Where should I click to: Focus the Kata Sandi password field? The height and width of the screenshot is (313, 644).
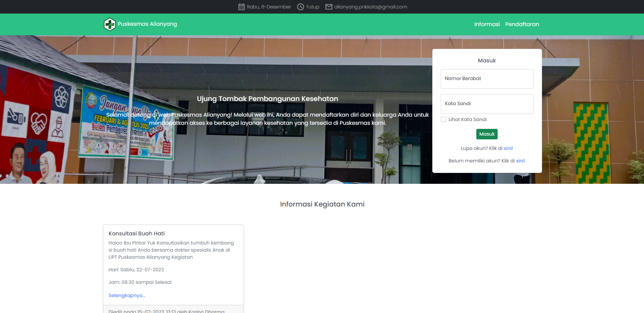point(487,104)
